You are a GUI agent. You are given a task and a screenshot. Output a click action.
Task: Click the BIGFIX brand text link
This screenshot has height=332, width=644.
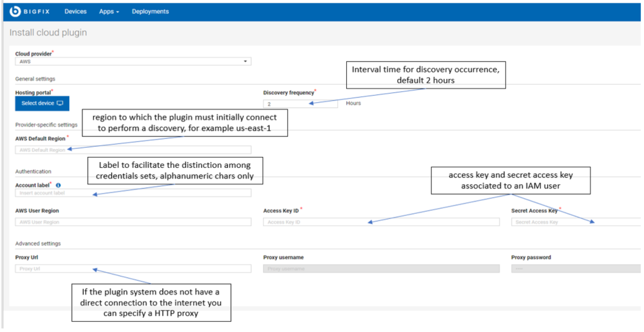pyautogui.click(x=37, y=12)
